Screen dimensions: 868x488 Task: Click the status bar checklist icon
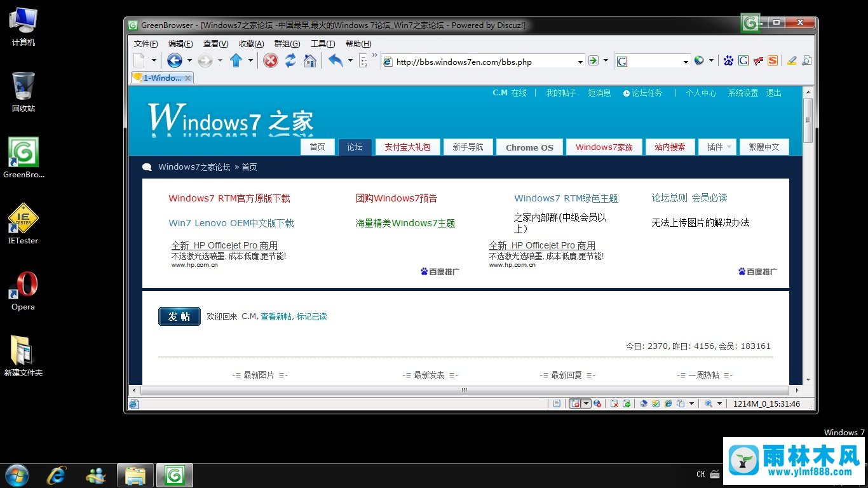point(656,403)
